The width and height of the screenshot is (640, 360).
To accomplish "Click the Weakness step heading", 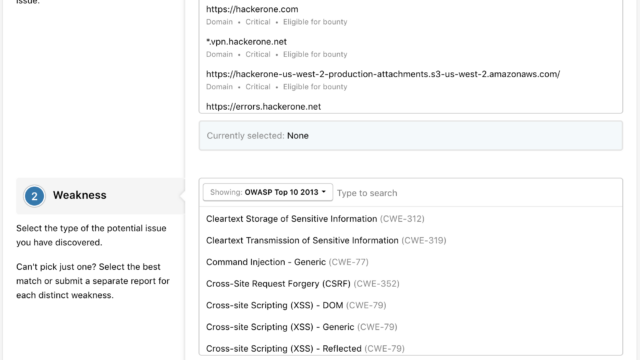I will click(x=100, y=196).
